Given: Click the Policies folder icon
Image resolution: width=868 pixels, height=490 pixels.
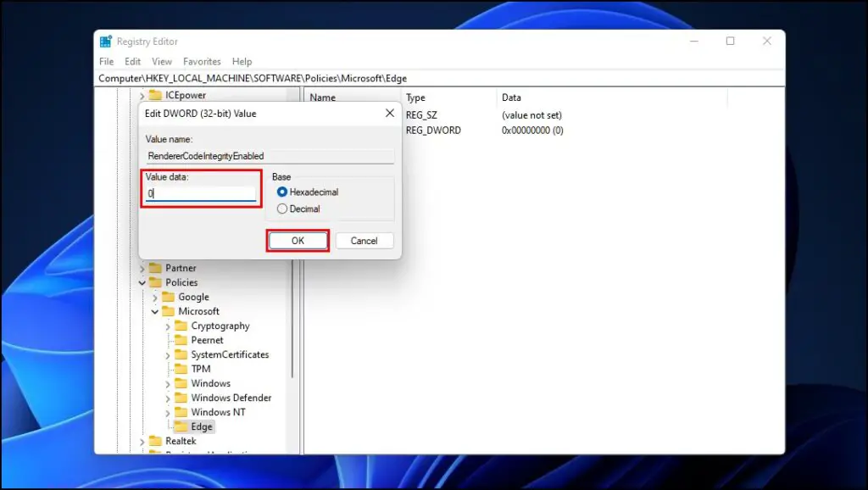Looking at the screenshot, I should 156,282.
